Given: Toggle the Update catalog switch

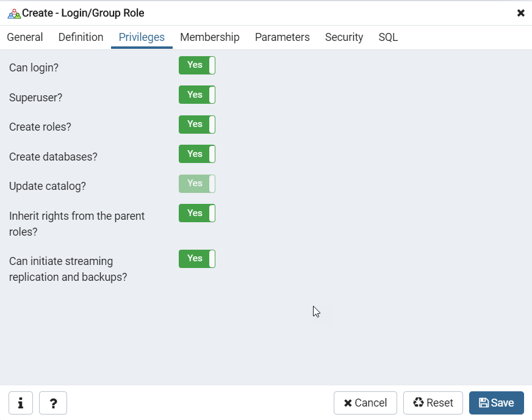Looking at the screenshot, I should (x=196, y=184).
